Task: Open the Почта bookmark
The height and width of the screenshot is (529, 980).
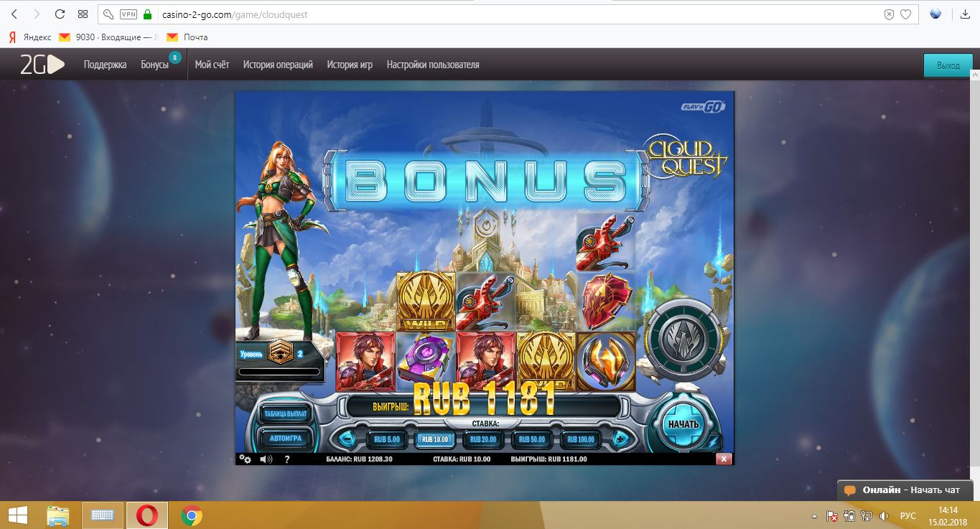Action: click(187, 37)
